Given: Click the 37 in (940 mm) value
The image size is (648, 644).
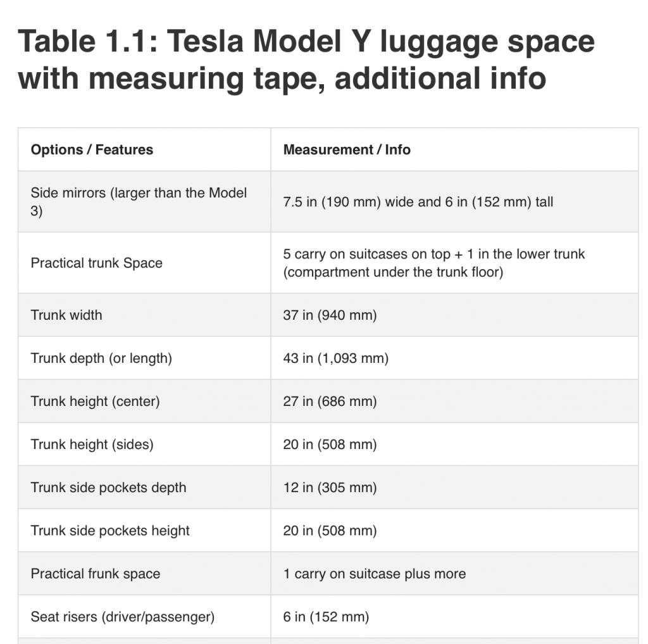Looking at the screenshot, I should click(x=330, y=315).
